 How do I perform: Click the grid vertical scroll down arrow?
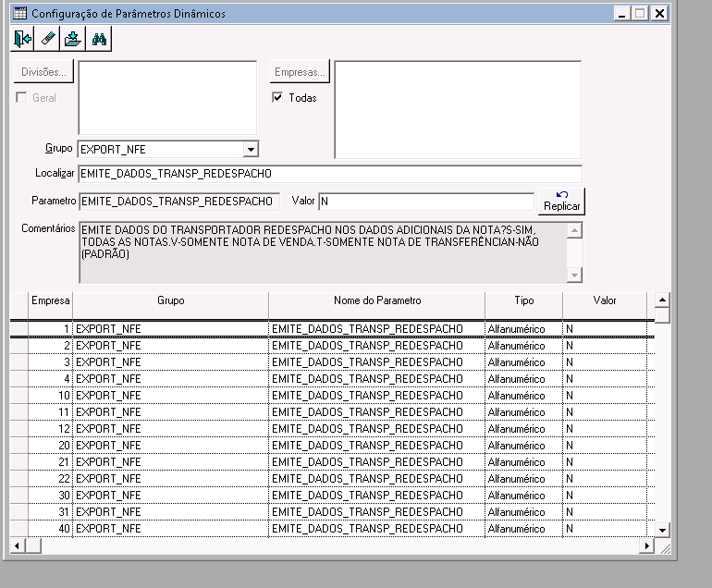(662, 530)
